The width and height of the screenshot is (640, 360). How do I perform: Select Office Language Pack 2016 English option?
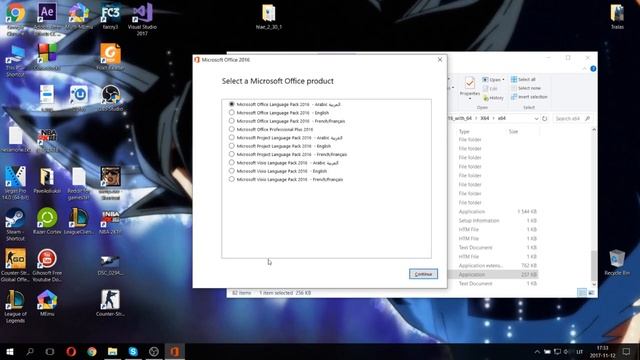279,113
